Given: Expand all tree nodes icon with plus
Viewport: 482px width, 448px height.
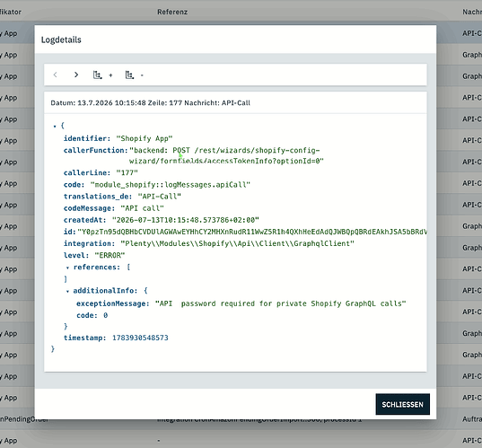Looking at the screenshot, I should click(102, 75).
